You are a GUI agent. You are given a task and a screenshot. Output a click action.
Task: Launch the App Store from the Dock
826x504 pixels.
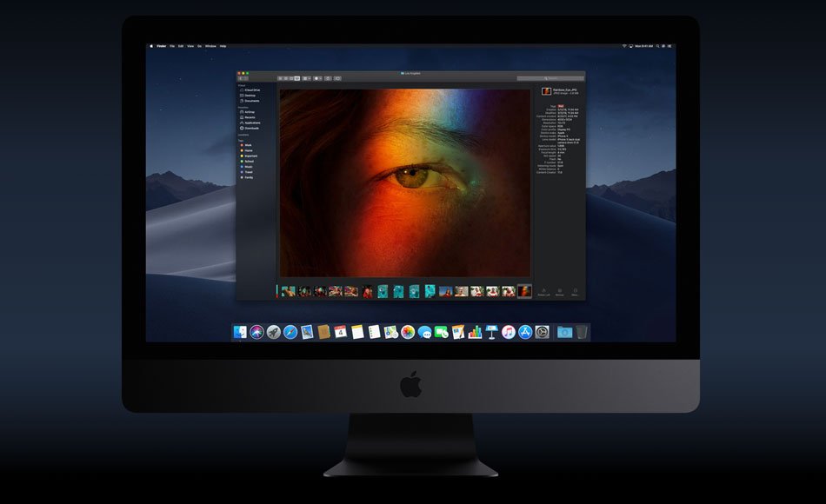525,330
